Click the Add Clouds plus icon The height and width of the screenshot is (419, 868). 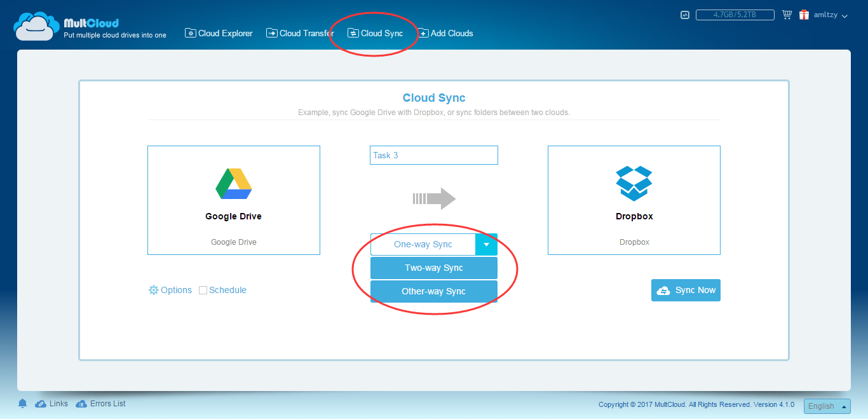(423, 33)
